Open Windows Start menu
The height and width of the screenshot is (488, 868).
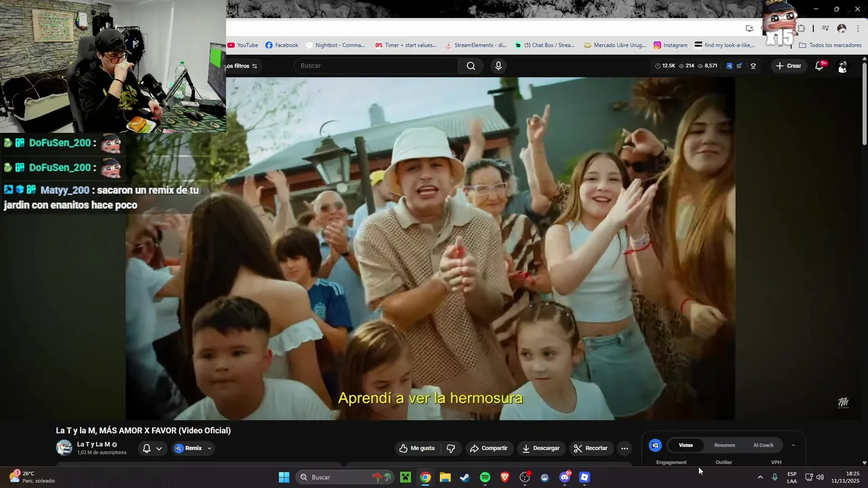[284, 477]
